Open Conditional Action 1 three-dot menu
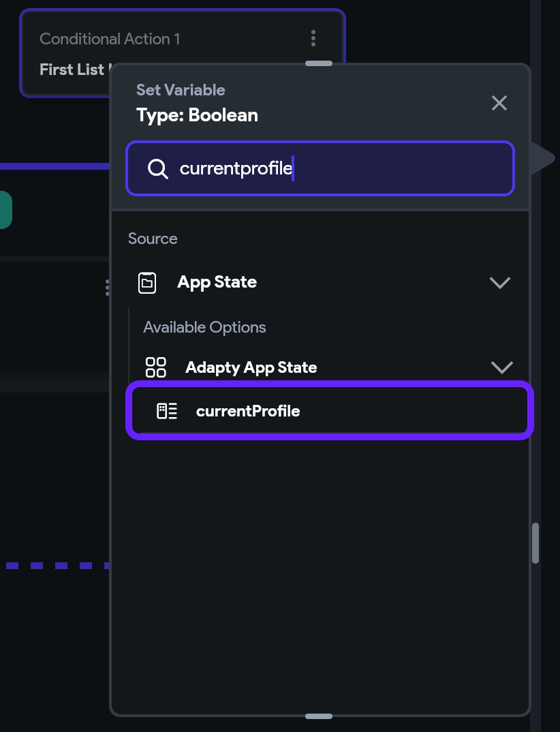 point(313,38)
